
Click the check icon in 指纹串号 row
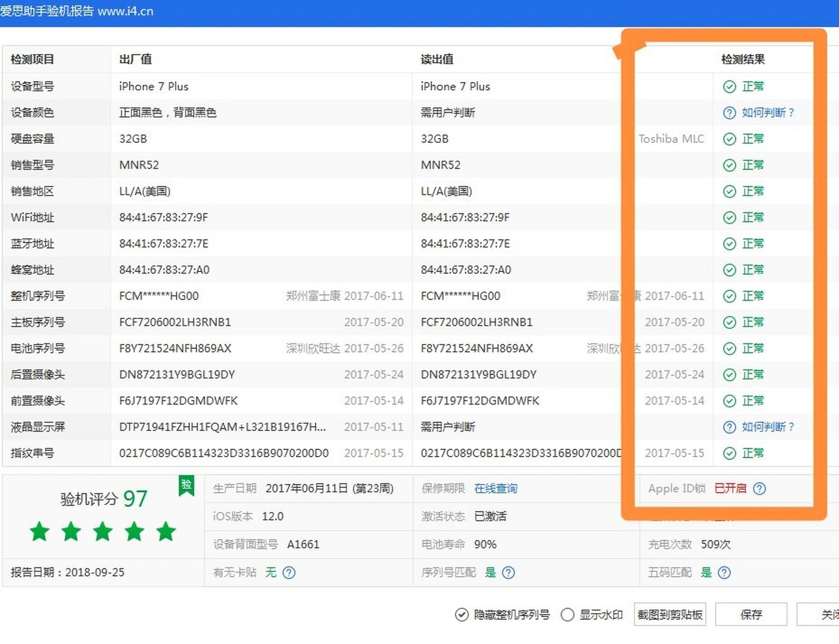729,453
